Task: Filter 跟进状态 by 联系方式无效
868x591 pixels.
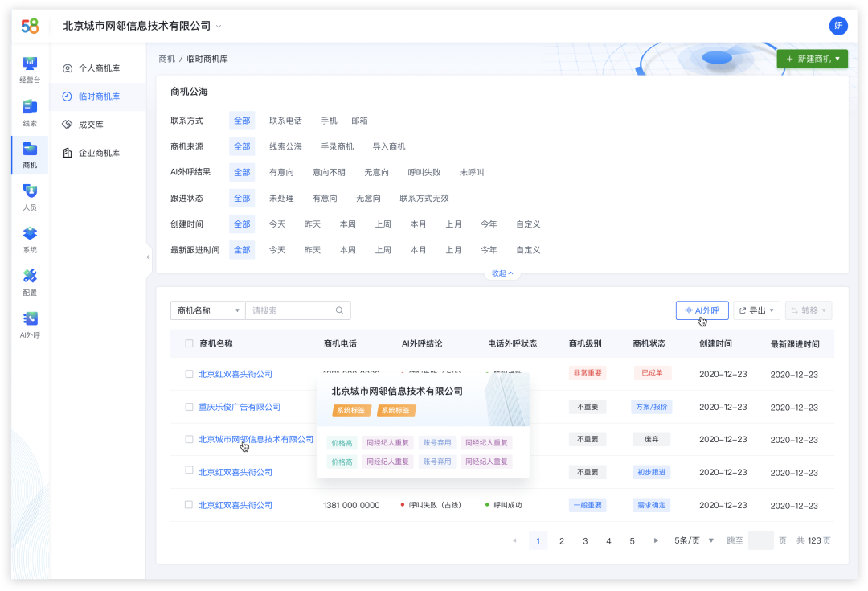Action: click(x=424, y=199)
